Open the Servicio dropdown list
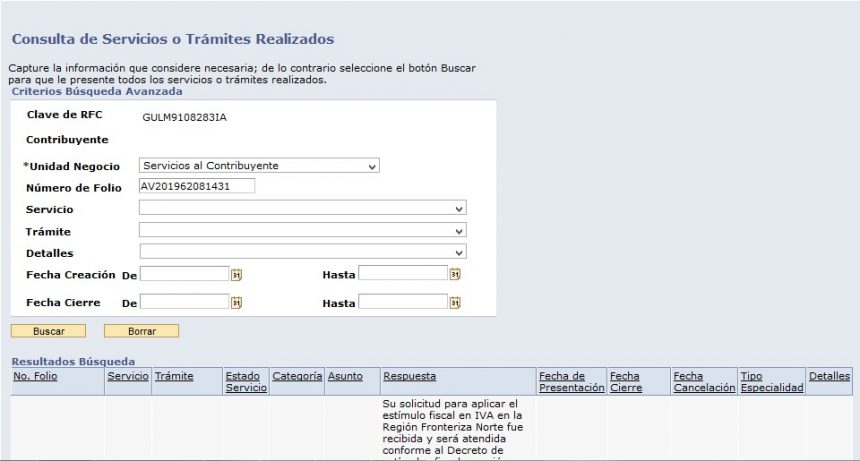860x461 pixels. click(x=302, y=209)
